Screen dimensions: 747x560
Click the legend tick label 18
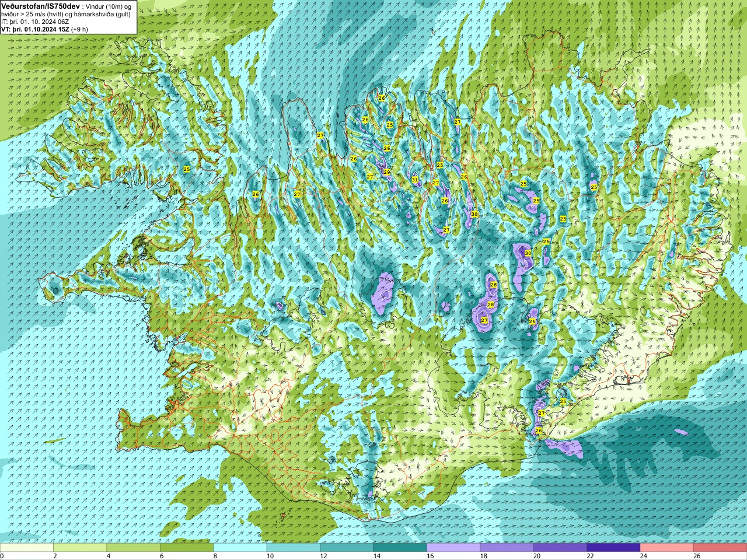pos(483,556)
